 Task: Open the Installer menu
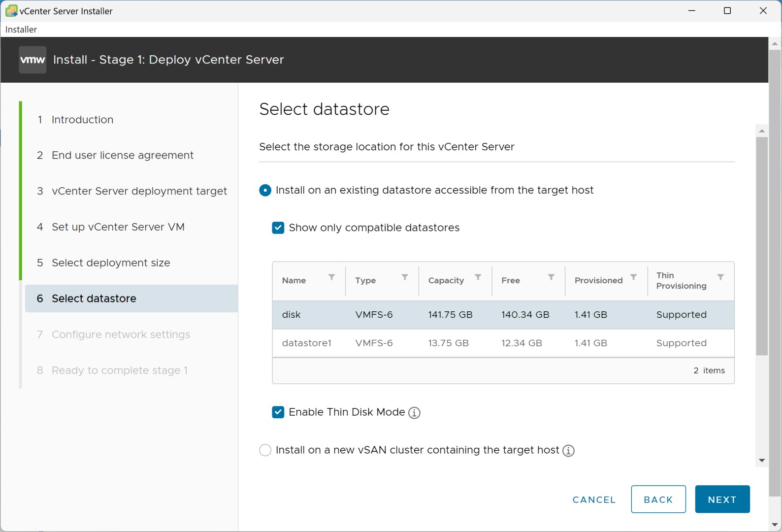click(21, 30)
